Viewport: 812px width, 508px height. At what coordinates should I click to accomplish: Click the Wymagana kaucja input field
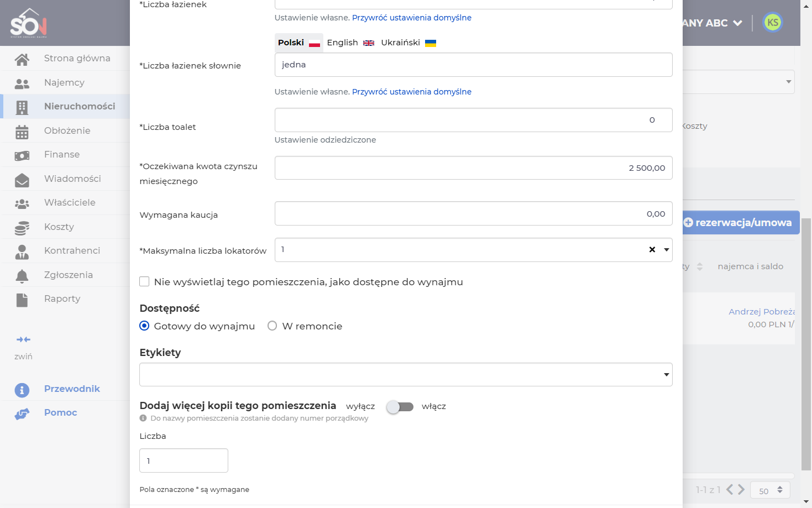(x=473, y=213)
